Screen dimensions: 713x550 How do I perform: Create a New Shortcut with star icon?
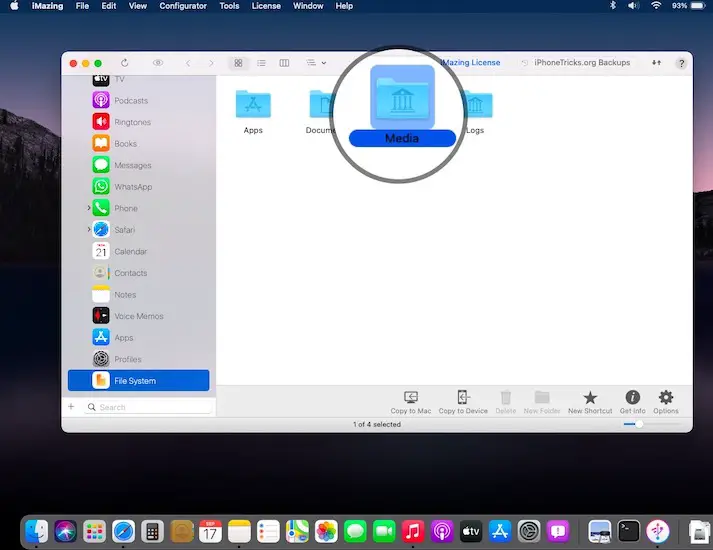click(x=590, y=398)
